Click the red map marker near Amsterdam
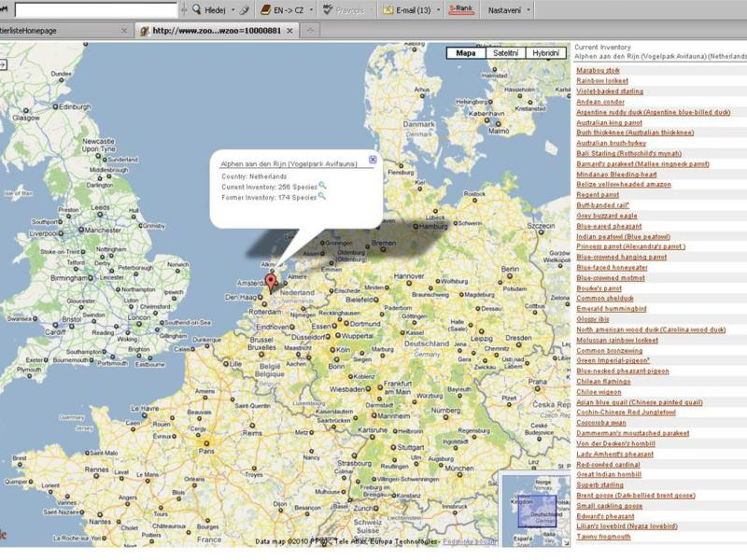The height and width of the screenshot is (560, 747). [271, 283]
